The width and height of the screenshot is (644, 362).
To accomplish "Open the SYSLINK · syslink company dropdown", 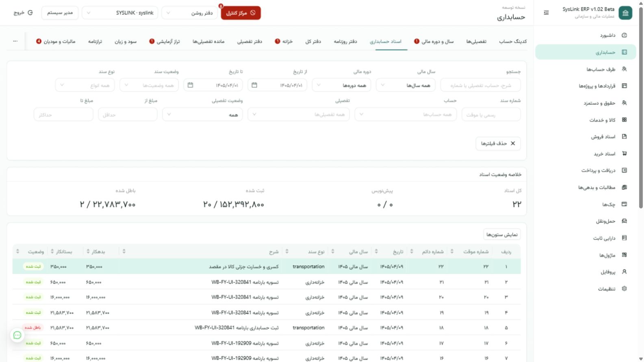I will pyautogui.click(x=120, y=13).
